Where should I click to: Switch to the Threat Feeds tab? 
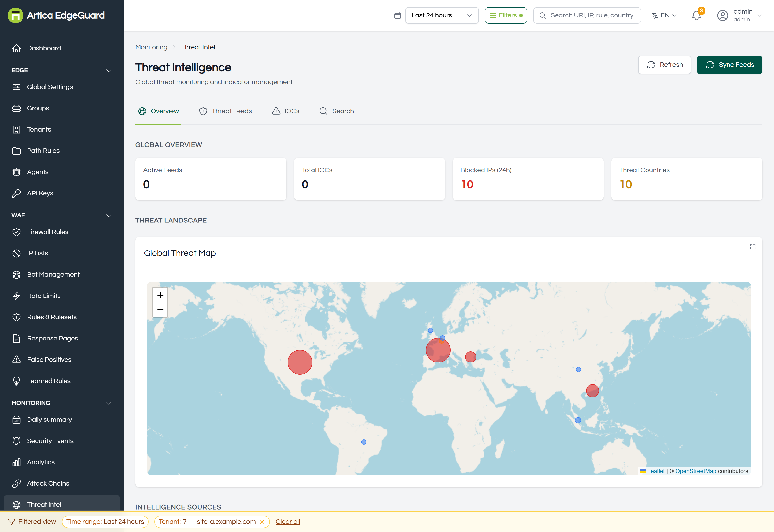pos(225,111)
